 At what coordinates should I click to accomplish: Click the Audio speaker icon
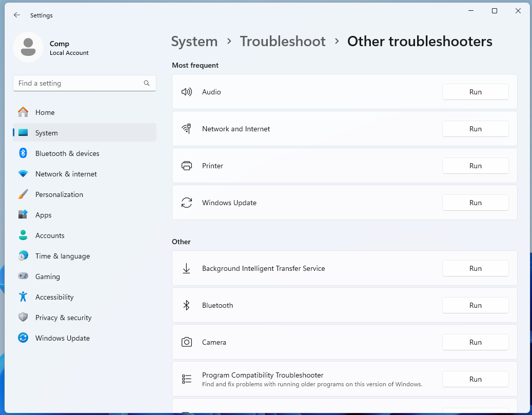[x=187, y=92]
